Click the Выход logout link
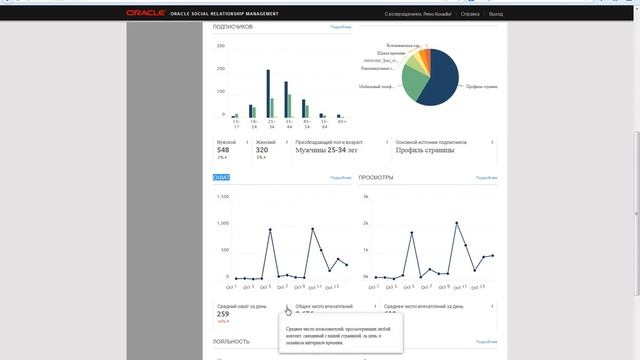The width and height of the screenshot is (640, 360). (x=496, y=14)
